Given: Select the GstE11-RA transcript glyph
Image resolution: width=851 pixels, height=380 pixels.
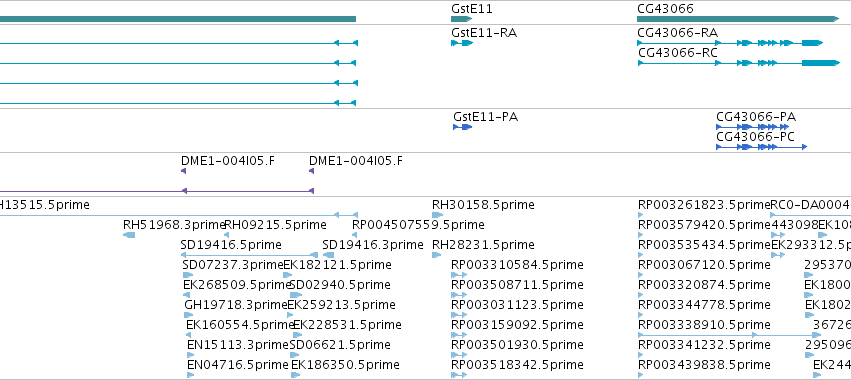Looking at the screenshot, I should [462, 43].
